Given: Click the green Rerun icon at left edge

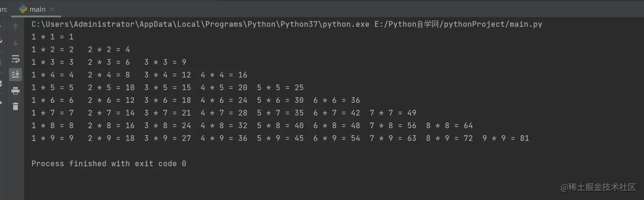Looking at the screenshot, I should click(x=1, y=27).
